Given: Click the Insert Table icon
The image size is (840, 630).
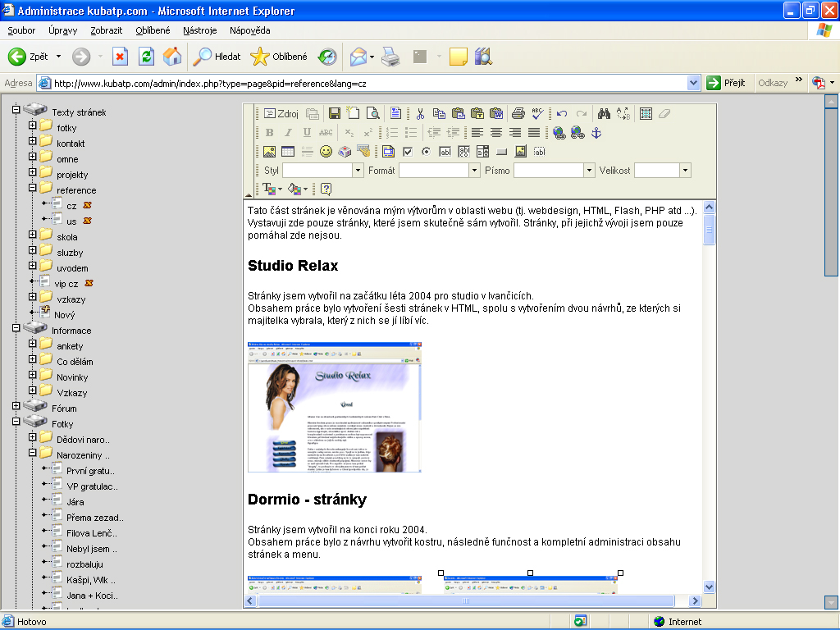Looking at the screenshot, I should (x=288, y=152).
